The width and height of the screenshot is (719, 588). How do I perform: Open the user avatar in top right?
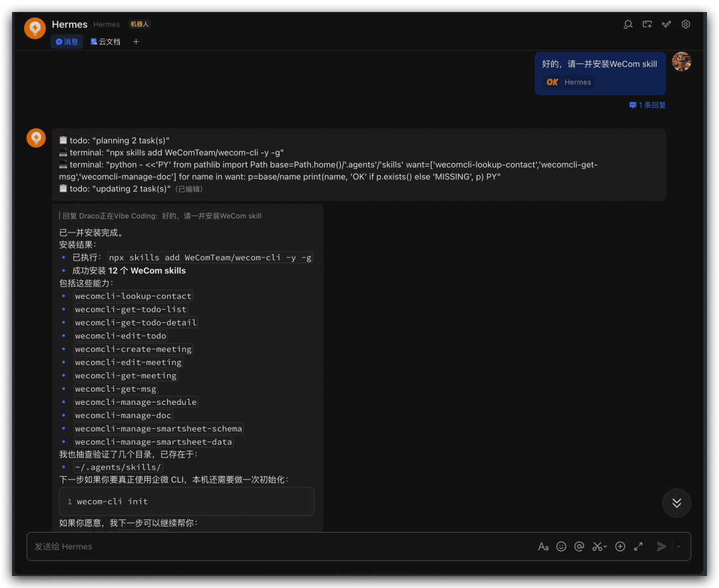[x=682, y=61]
